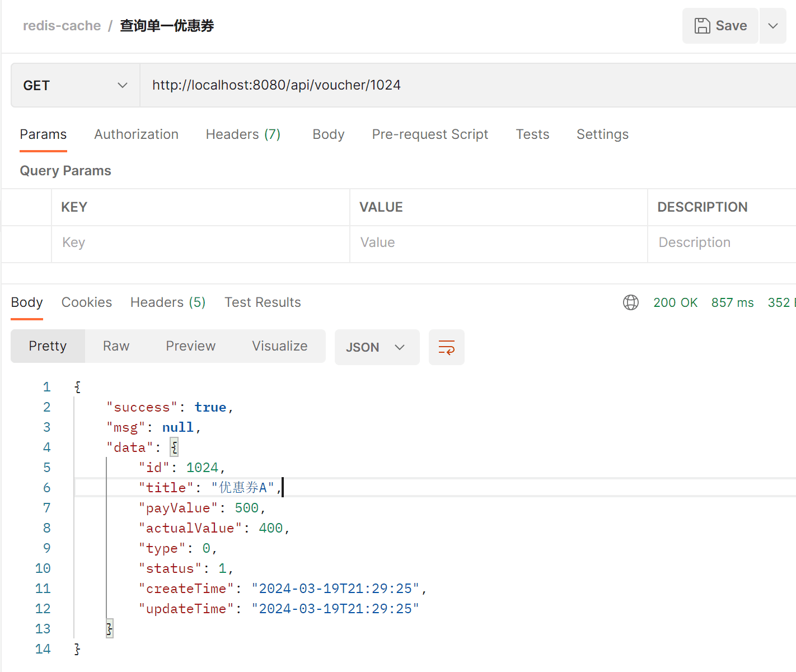Switch to Raw view

tap(116, 346)
